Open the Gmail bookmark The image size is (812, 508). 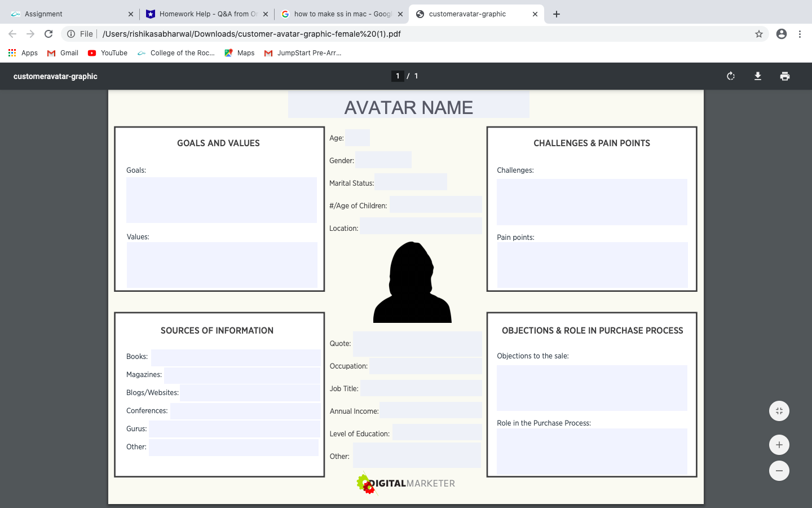coord(63,53)
